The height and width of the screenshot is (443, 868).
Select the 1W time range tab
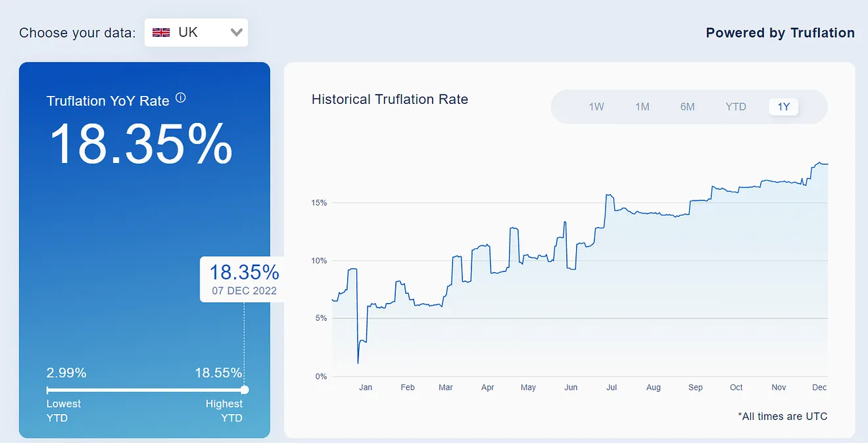(x=596, y=106)
